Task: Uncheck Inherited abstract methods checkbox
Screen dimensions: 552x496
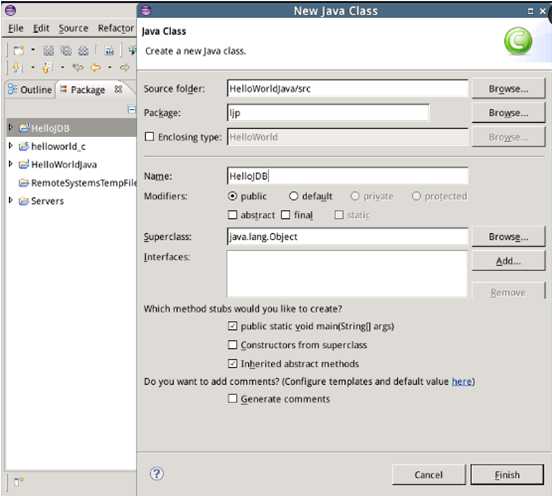Action: click(x=232, y=363)
